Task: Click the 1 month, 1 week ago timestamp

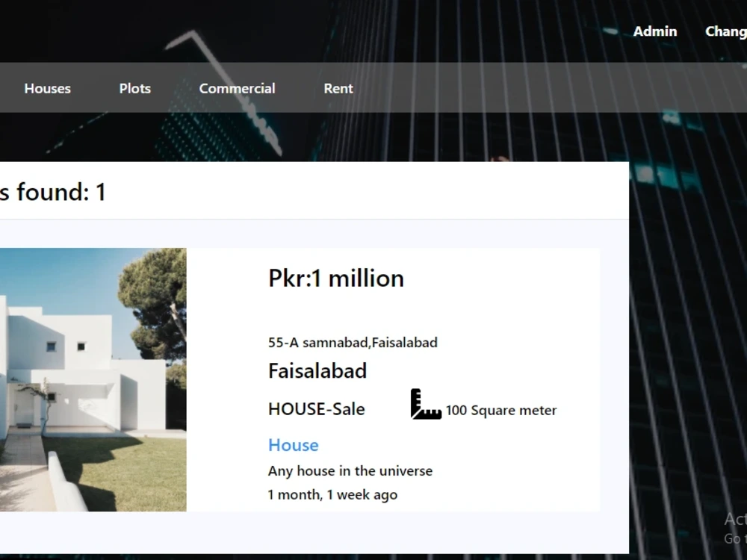Action: [333, 494]
